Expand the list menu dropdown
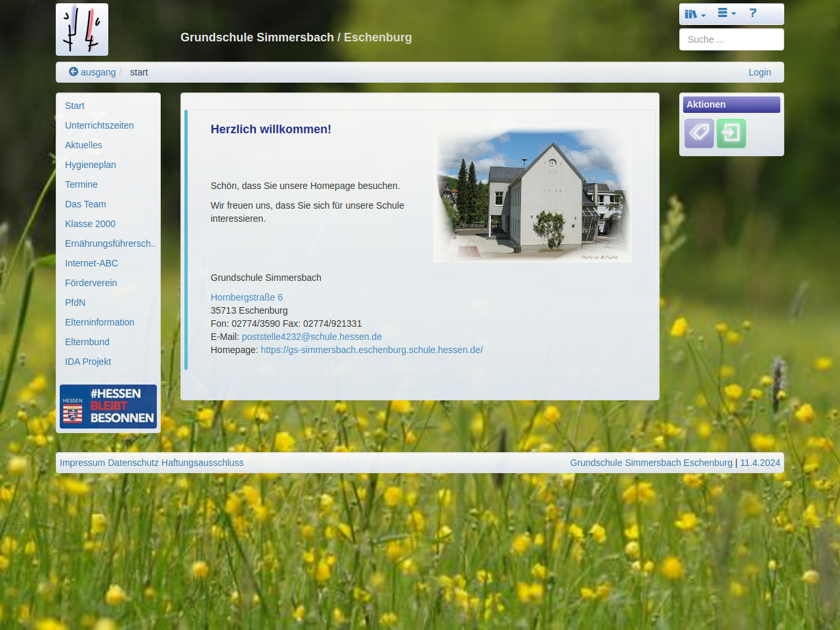Image resolution: width=840 pixels, height=630 pixels. (726, 13)
